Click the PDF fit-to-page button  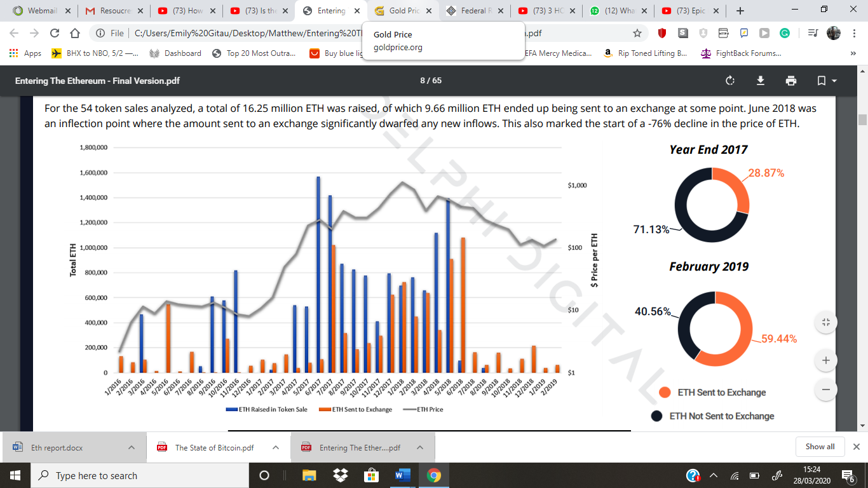coord(826,322)
